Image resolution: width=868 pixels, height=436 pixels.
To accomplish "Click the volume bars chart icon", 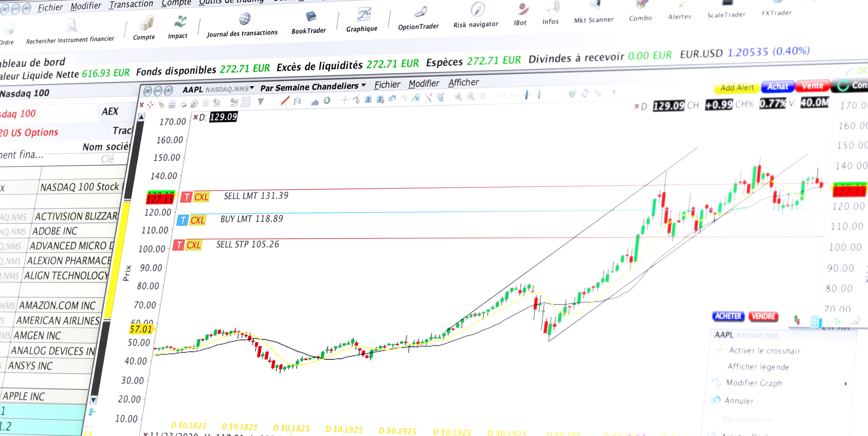I will [x=315, y=102].
